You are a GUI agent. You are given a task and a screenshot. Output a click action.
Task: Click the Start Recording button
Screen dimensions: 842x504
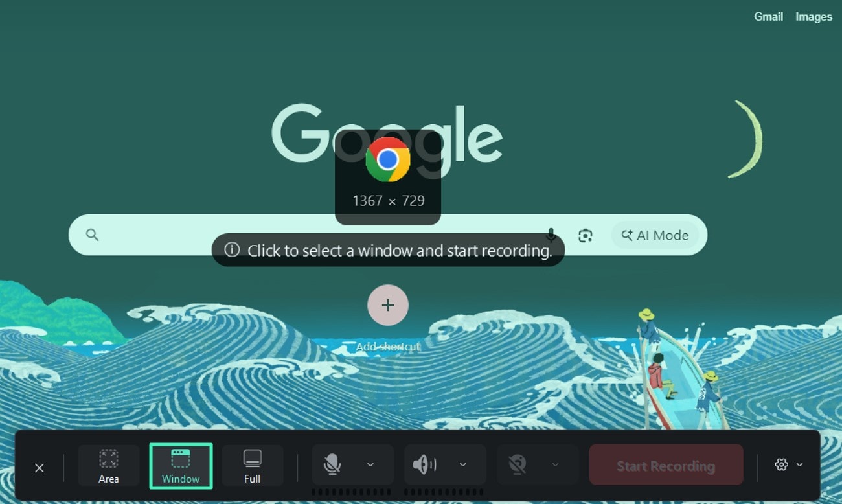coord(666,465)
